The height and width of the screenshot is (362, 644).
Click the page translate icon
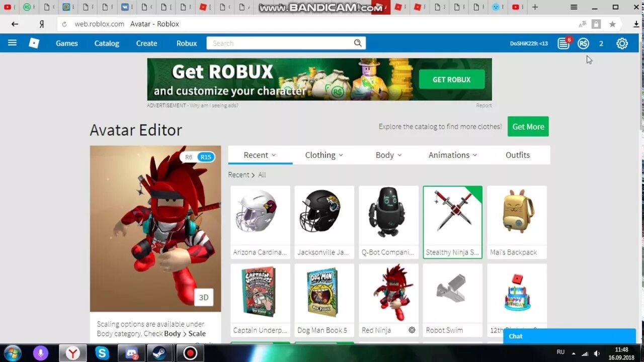[x=582, y=24]
